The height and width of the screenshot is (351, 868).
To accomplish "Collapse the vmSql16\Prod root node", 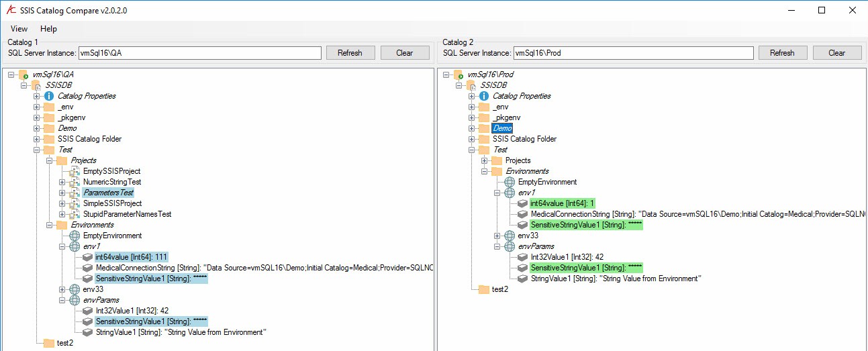I will pos(446,74).
